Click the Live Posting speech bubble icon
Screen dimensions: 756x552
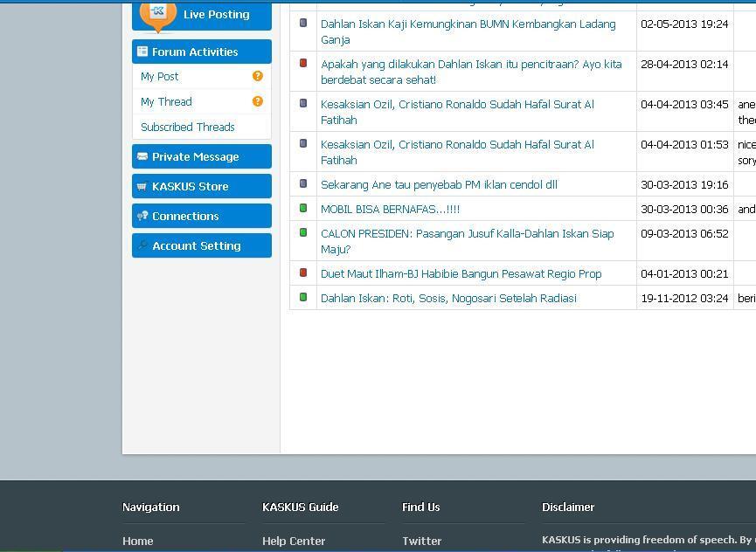(158, 13)
